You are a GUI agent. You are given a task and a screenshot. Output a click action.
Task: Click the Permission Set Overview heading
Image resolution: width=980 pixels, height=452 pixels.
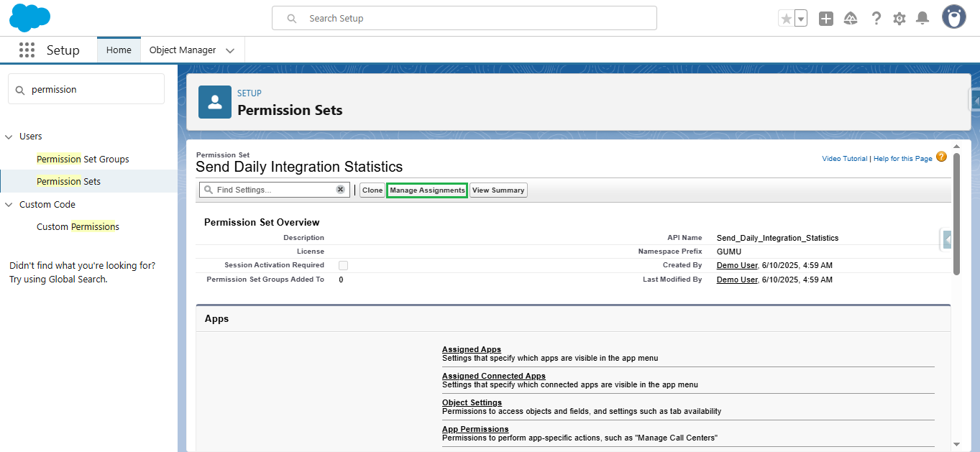pos(262,222)
